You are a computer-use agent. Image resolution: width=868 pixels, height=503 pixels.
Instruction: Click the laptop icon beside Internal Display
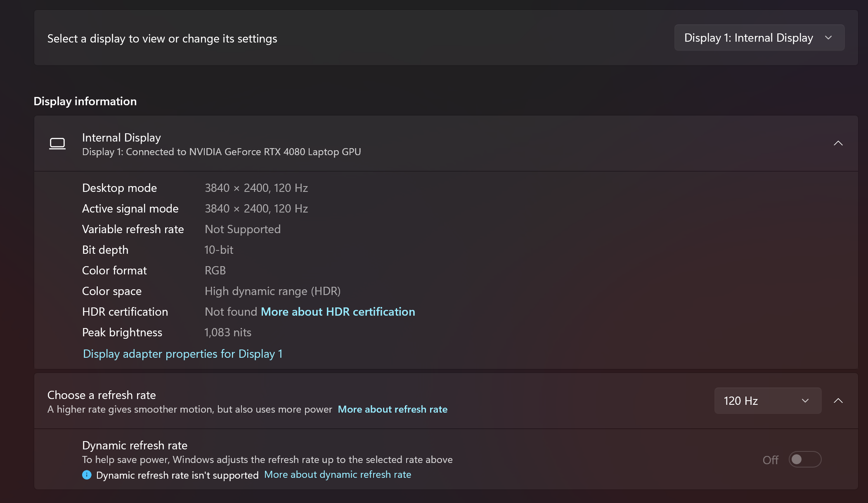click(x=57, y=144)
